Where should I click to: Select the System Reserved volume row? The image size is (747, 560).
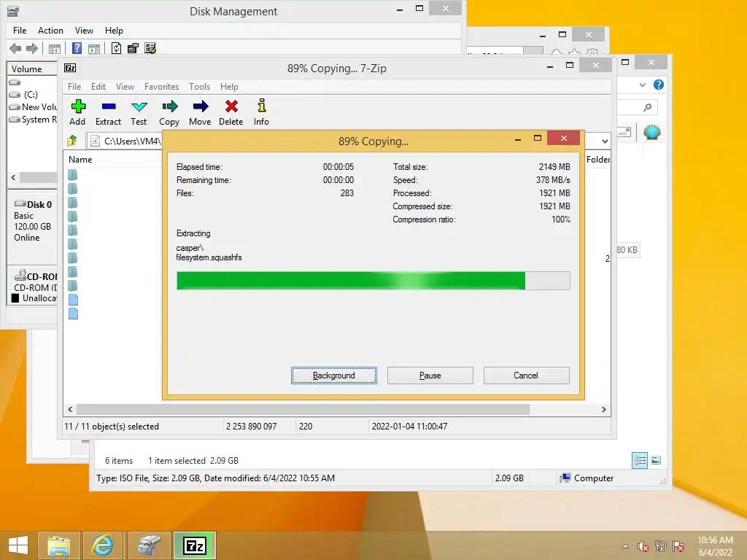pos(32,120)
